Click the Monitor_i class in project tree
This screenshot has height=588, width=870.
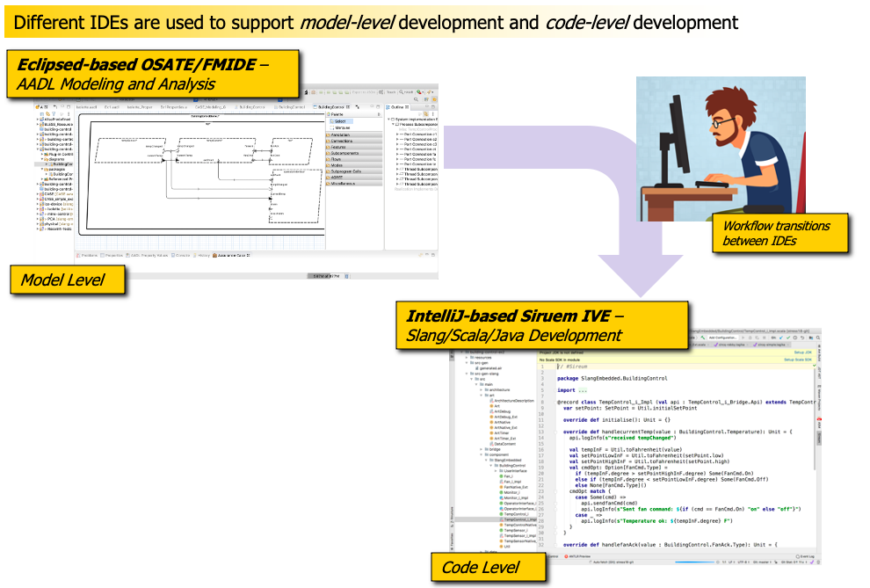pos(510,491)
